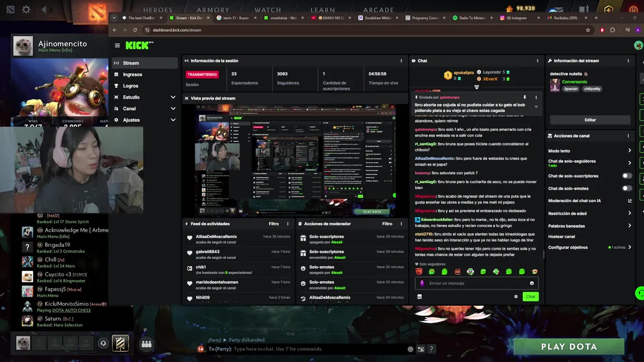Click in the Enviar un mensaje field

pos(477,283)
